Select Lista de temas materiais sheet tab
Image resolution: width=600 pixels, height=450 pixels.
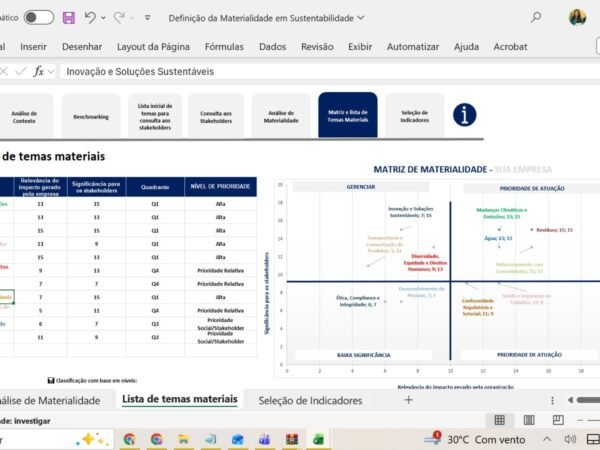click(x=180, y=399)
